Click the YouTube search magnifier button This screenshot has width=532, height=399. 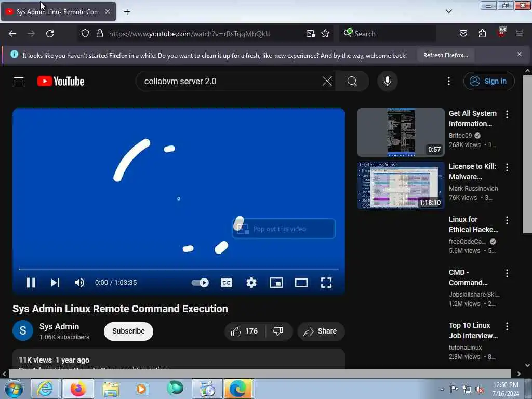click(352, 81)
